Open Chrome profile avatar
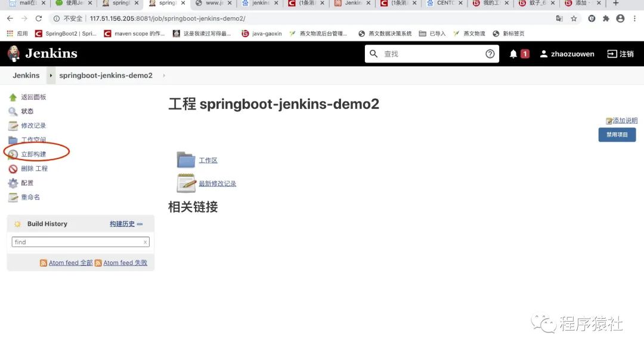Screen dimensions: 644x352 point(620,18)
